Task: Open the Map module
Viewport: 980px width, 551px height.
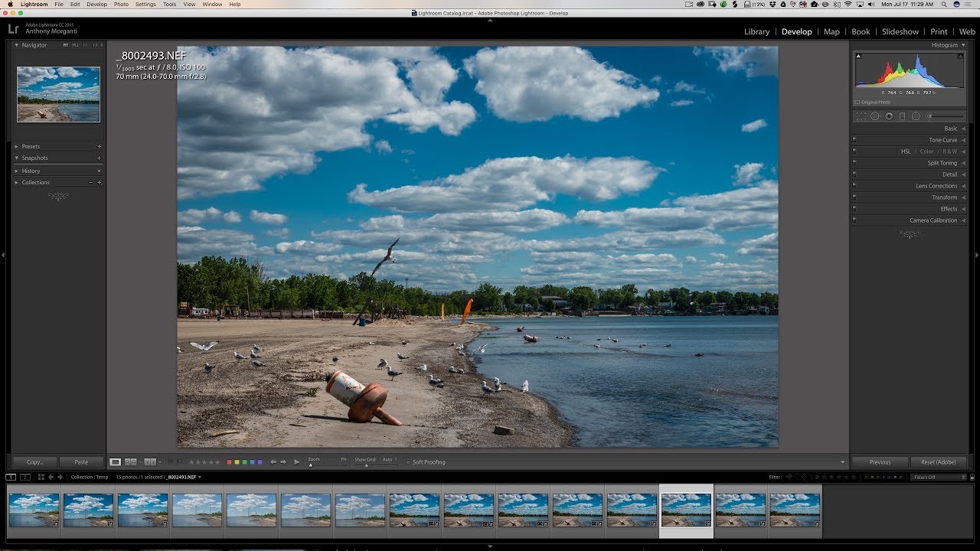Action: 831,31
